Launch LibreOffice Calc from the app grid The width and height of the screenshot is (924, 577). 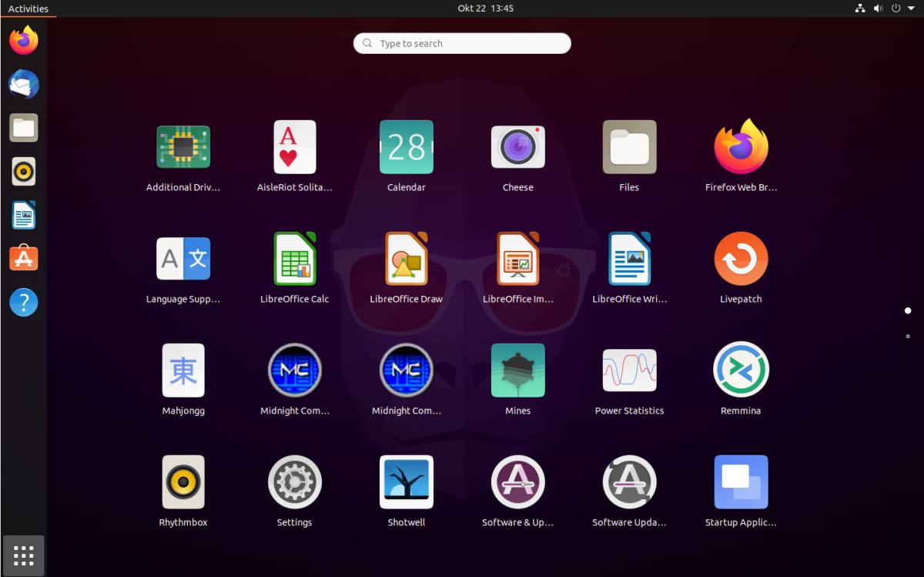294,259
